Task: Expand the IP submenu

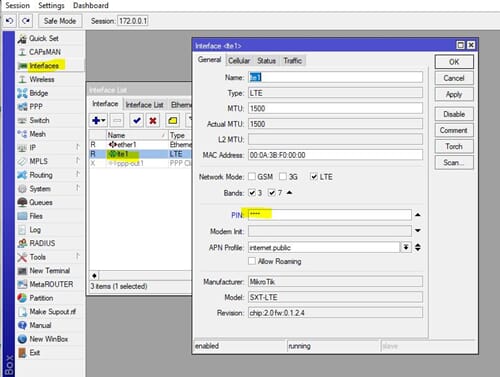Action: tap(78, 147)
